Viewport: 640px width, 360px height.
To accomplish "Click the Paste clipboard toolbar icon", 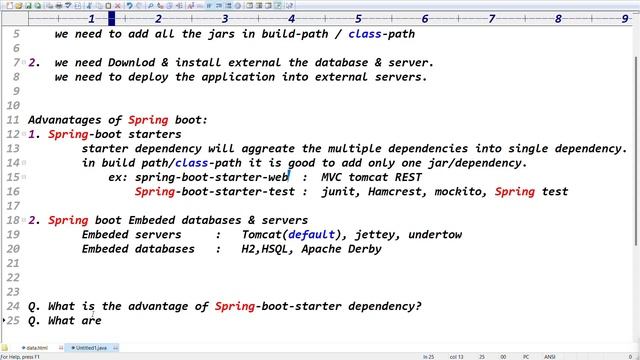I will [x=108, y=6].
